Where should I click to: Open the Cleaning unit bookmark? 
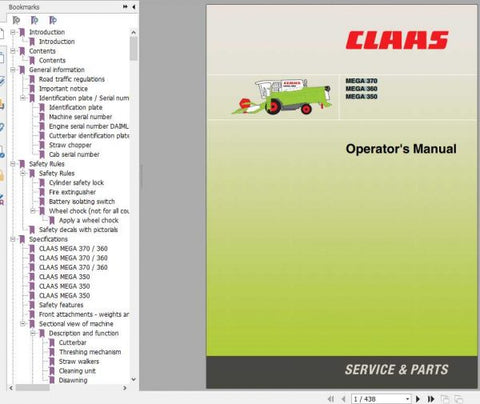coord(77,371)
